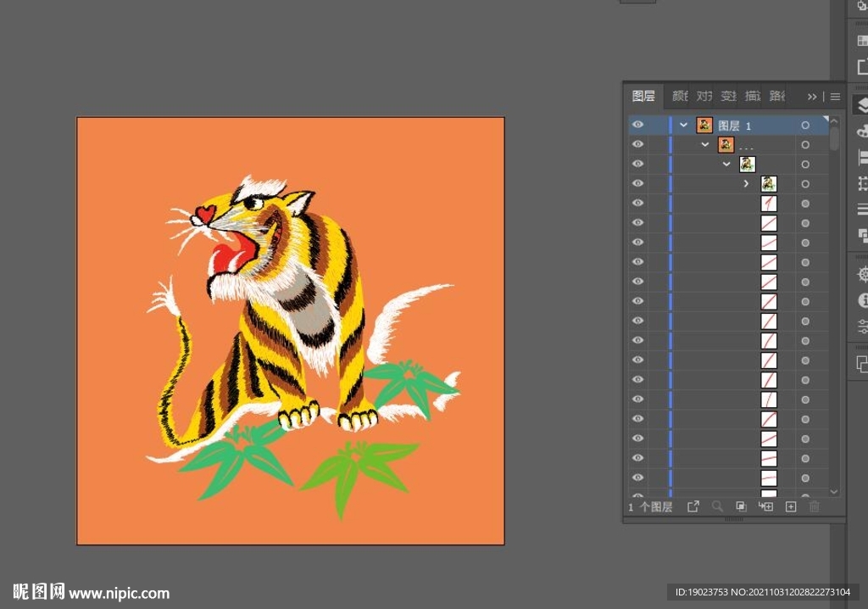Click Create New Layer plus icon

click(x=791, y=506)
